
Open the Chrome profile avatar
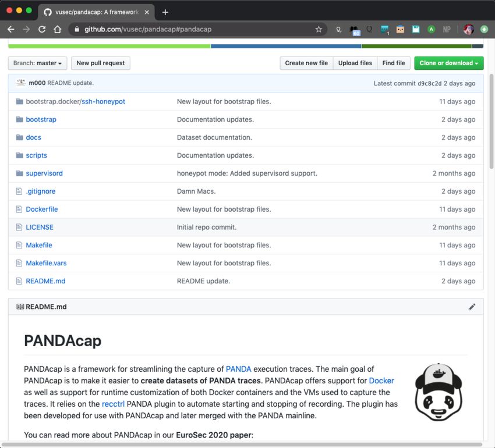(468, 29)
